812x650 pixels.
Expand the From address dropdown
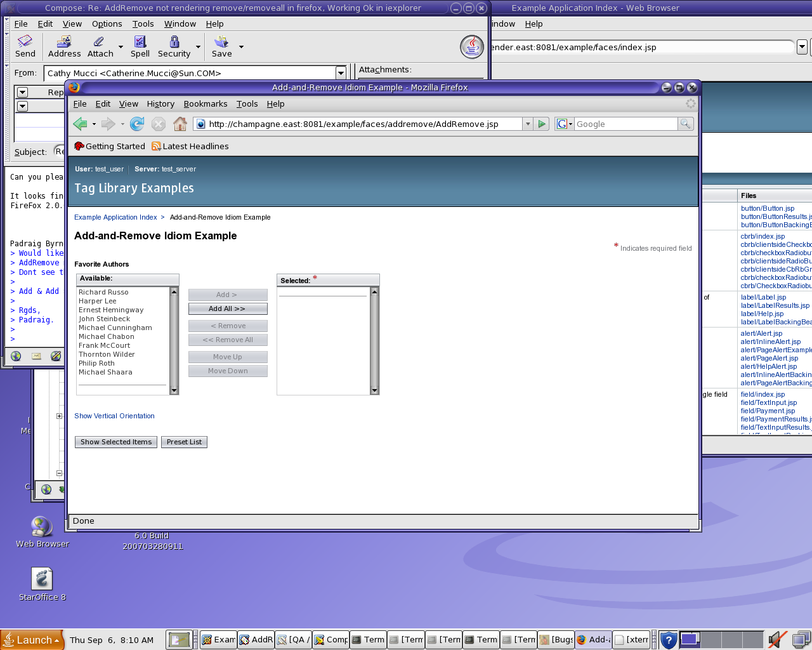click(341, 73)
